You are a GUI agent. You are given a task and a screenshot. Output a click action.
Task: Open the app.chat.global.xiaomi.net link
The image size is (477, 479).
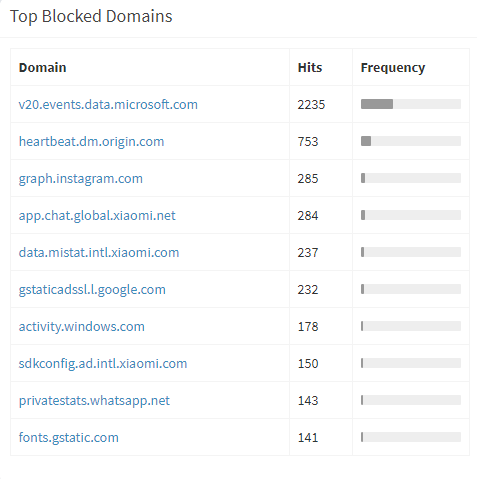pyautogui.click(x=97, y=215)
